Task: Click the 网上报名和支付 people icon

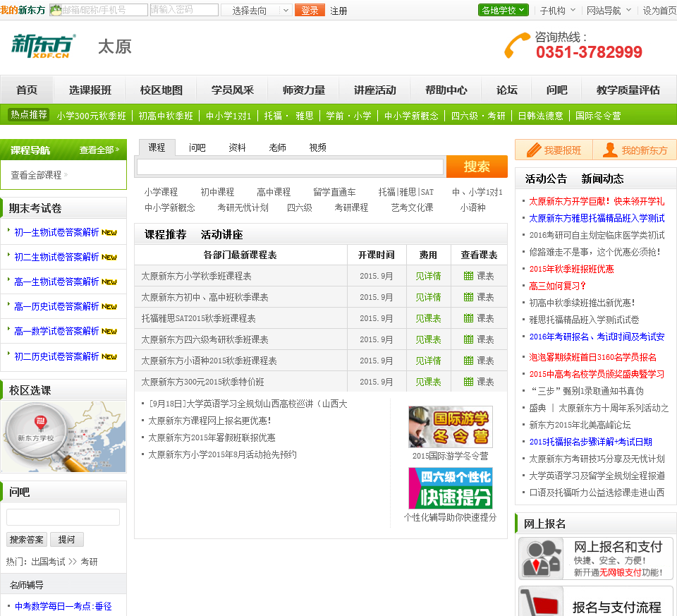Action: click(x=541, y=558)
